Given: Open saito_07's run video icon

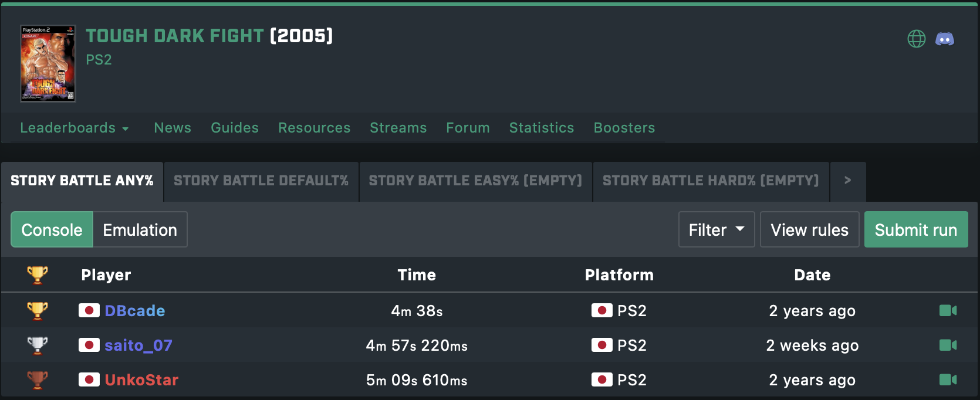Looking at the screenshot, I should click(948, 345).
